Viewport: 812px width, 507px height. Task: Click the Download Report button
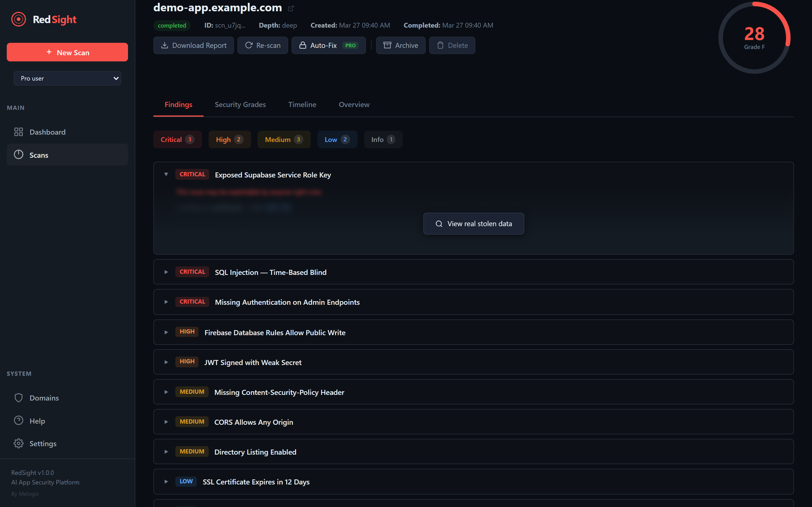pos(194,45)
